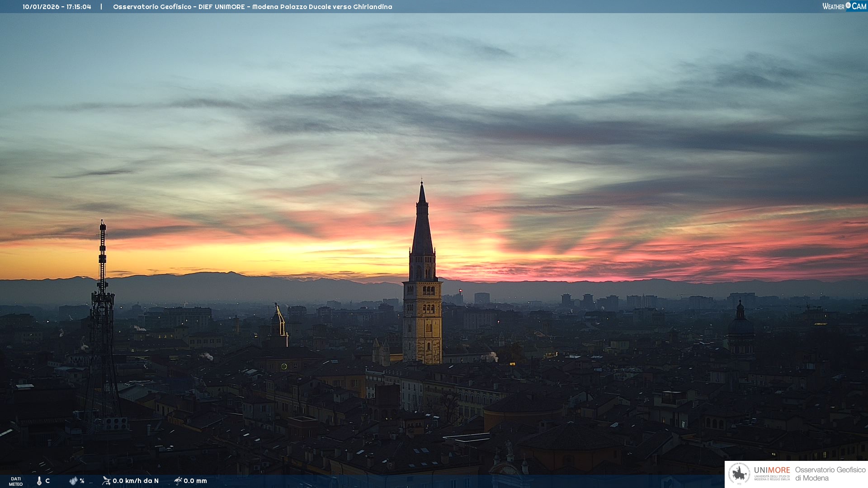Click the DATI METEO label
This screenshot has height=488, width=868.
tap(16, 481)
